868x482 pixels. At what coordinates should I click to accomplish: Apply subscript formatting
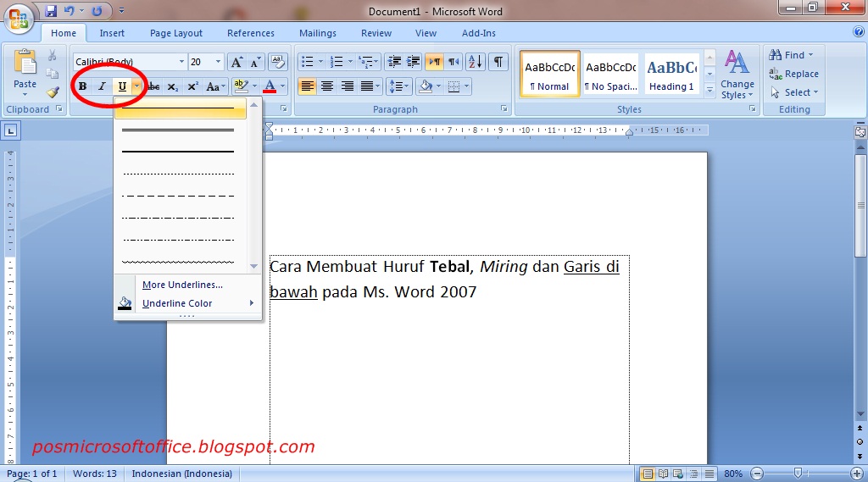(x=172, y=86)
